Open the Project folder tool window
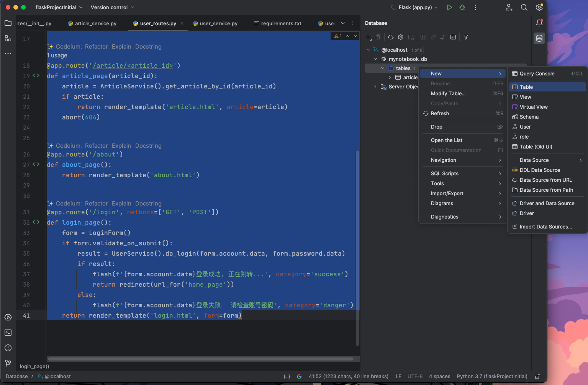Viewport: 588px width, 385px height. 8,23
